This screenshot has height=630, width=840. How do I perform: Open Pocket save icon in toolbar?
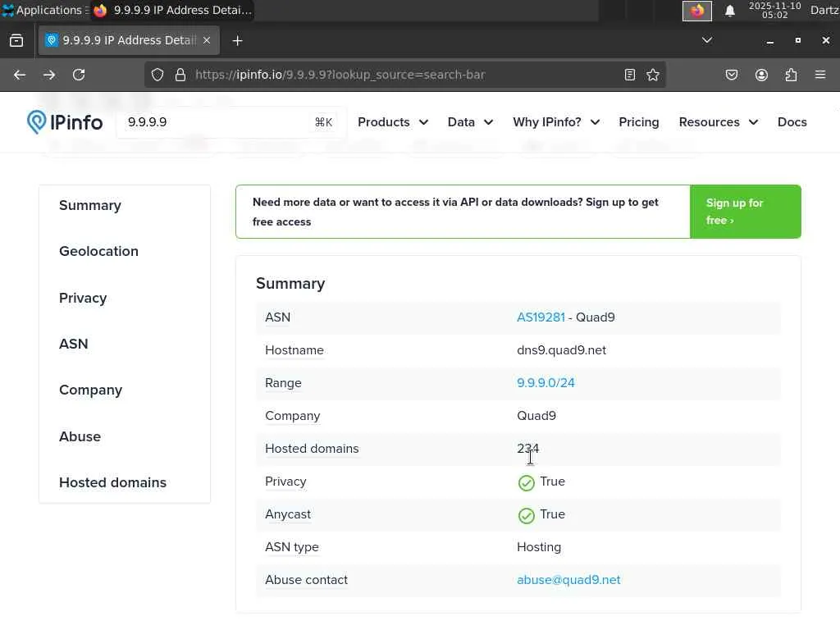(732, 75)
